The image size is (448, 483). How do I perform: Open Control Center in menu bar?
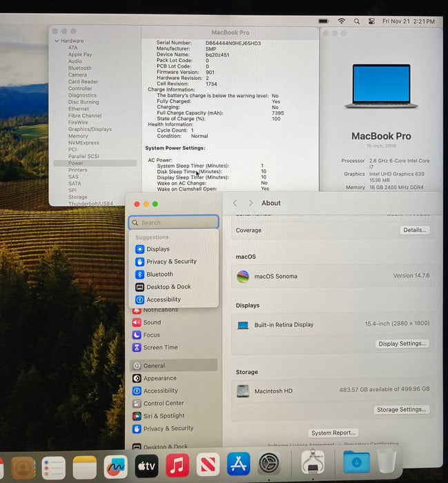click(x=371, y=21)
